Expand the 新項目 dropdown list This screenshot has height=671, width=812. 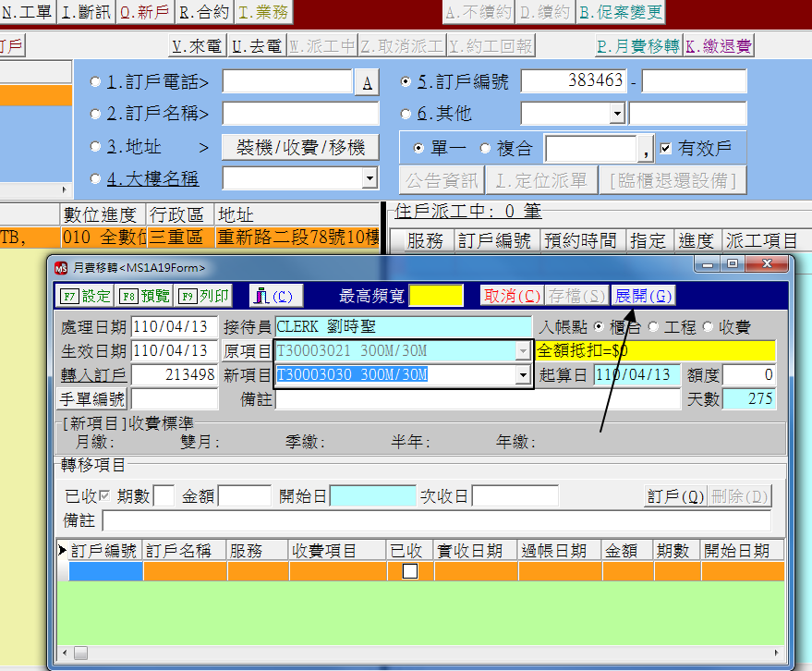pos(523,375)
